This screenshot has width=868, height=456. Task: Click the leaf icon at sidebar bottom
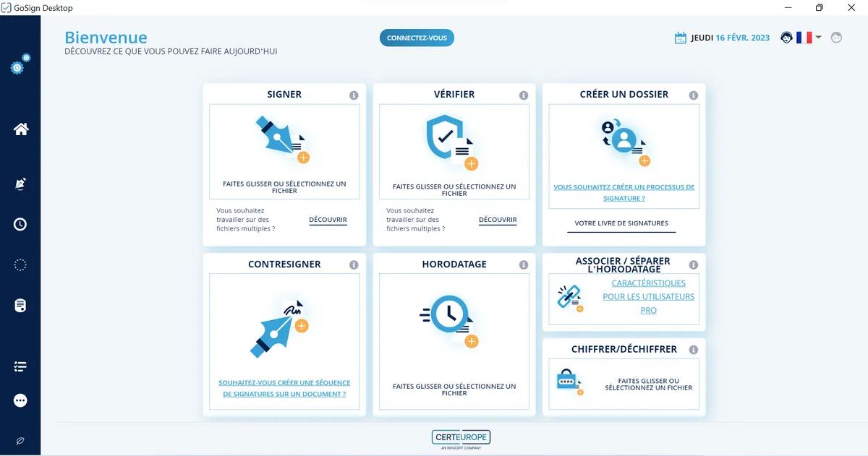tap(20, 440)
